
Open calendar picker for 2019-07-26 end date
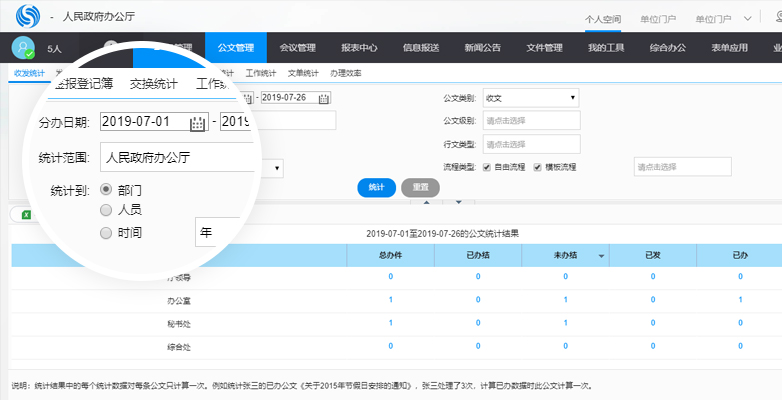coord(323,98)
